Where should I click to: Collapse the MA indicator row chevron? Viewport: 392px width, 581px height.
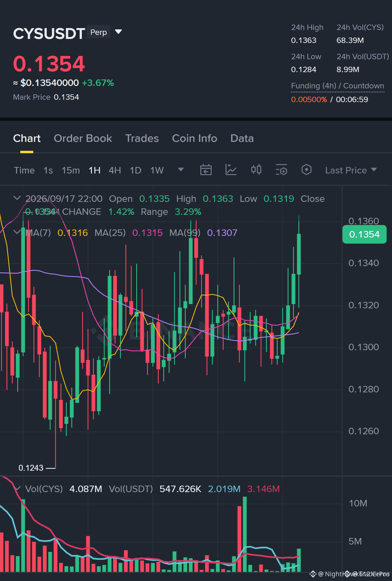point(17,232)
